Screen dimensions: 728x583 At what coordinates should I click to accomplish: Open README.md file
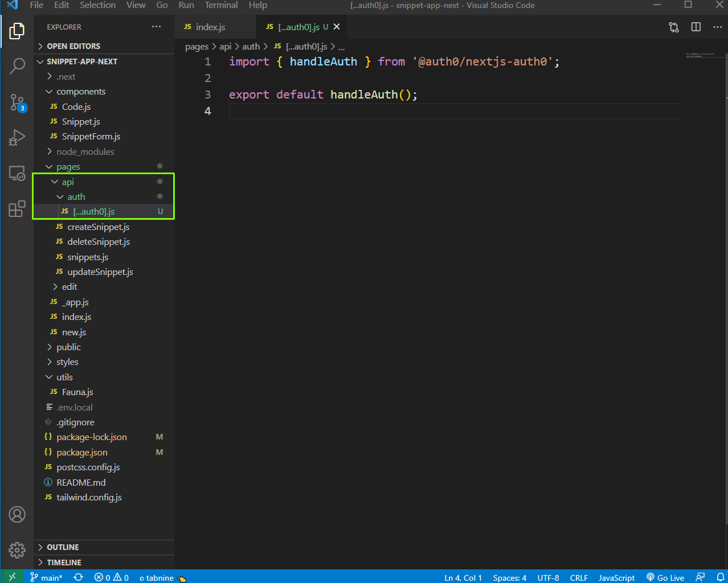104,482
